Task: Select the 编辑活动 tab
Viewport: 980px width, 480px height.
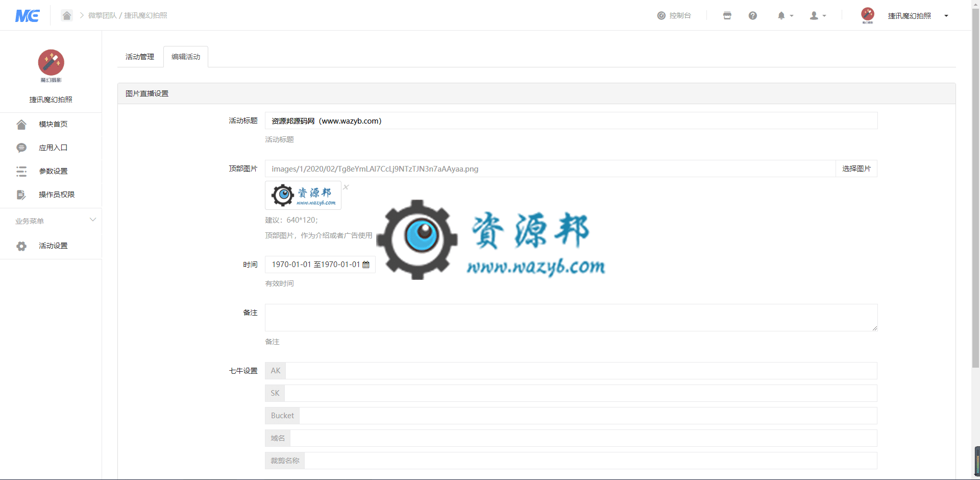Action: click(x=186, y=57)
